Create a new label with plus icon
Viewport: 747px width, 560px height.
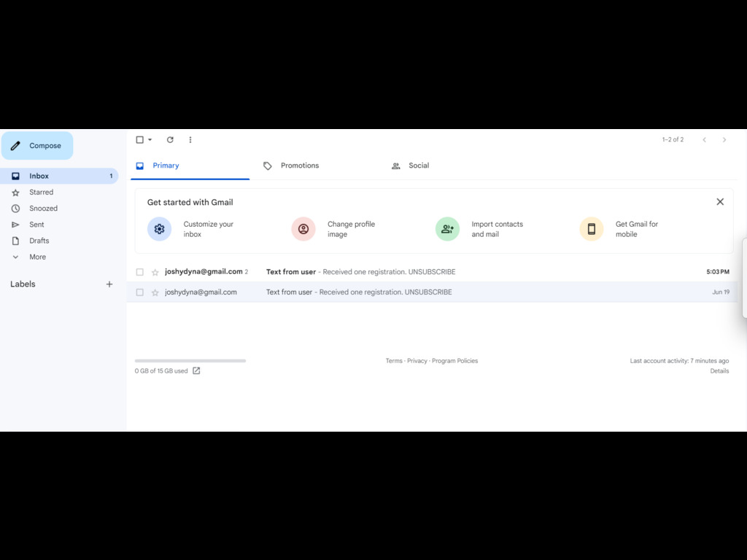(109, 284)
